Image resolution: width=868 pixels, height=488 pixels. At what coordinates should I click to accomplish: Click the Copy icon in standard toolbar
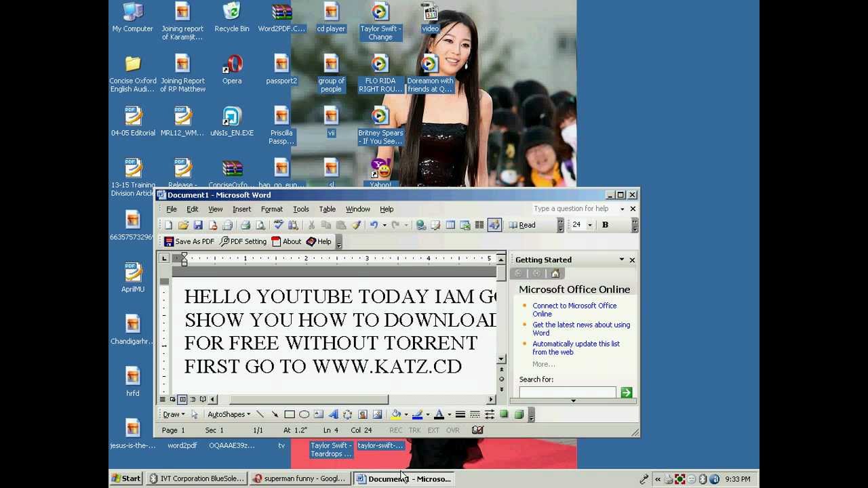(326, 225)
